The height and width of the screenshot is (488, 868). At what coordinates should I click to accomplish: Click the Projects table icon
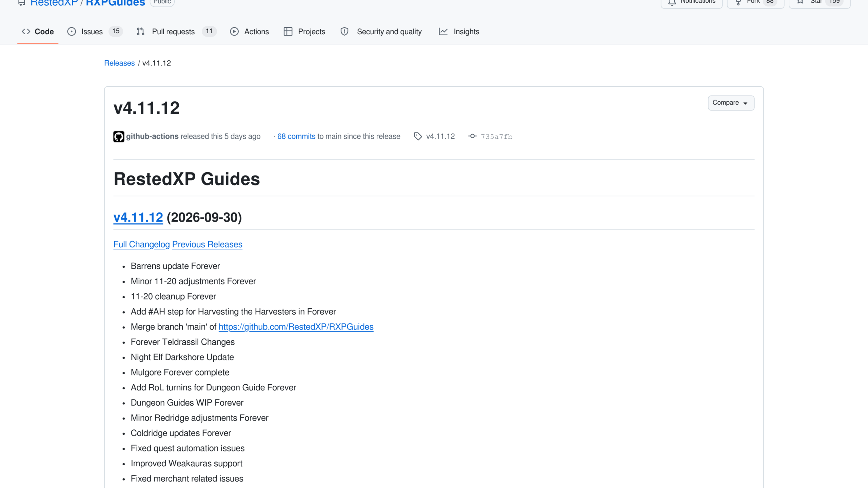[288, 32]
